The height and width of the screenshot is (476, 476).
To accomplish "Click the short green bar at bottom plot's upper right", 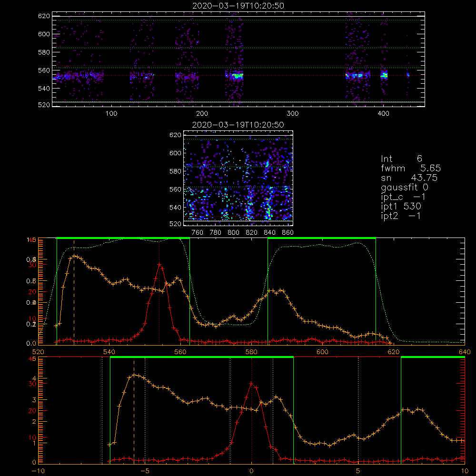I will pyautogui.click(x=433, y=357).
